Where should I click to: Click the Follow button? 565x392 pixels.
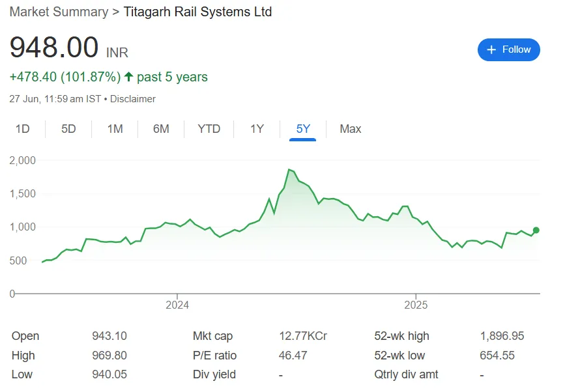pyautogui.click(x=508, y=49)
